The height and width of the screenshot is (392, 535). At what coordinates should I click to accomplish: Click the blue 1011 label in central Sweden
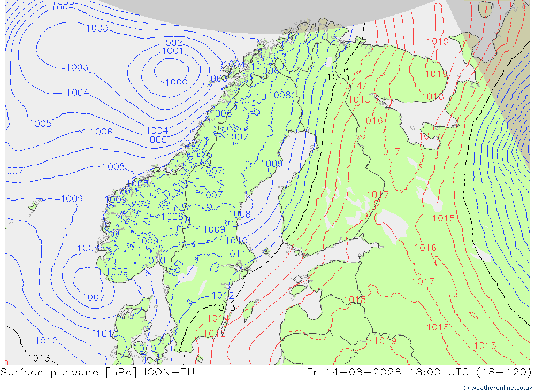pyautogui.click(x=235, y=254)
